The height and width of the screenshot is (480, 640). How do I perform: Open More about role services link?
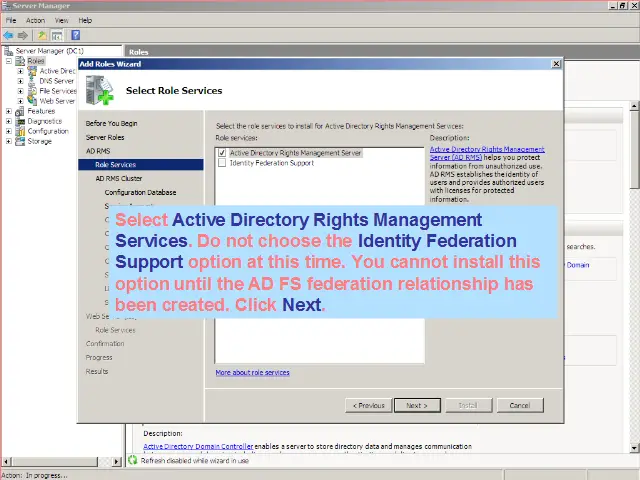click(253, 372)
